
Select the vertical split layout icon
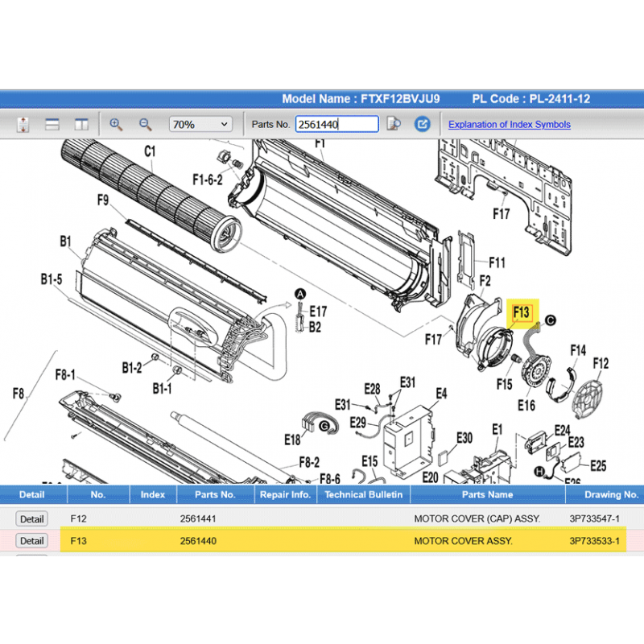coord(80,124)
